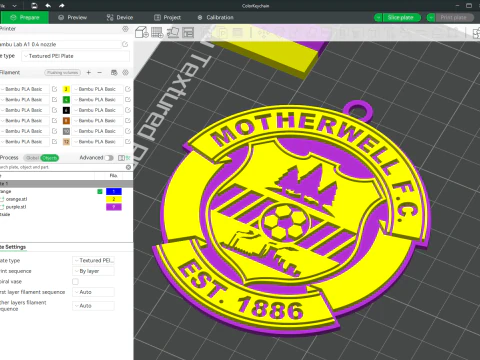Click the Flushing volumes button
The image size is (480, 360).
click(63, 72)
